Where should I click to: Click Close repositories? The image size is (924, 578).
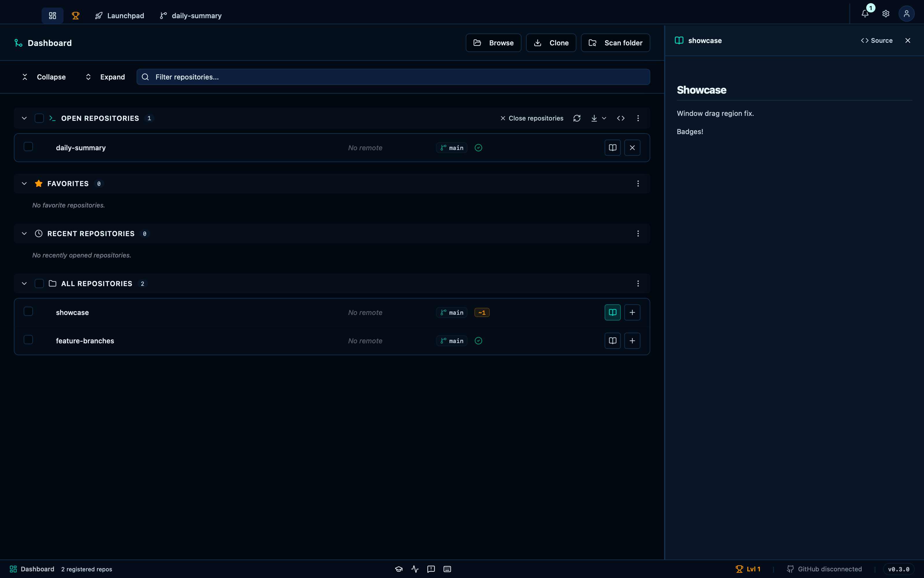pos(532,118)
